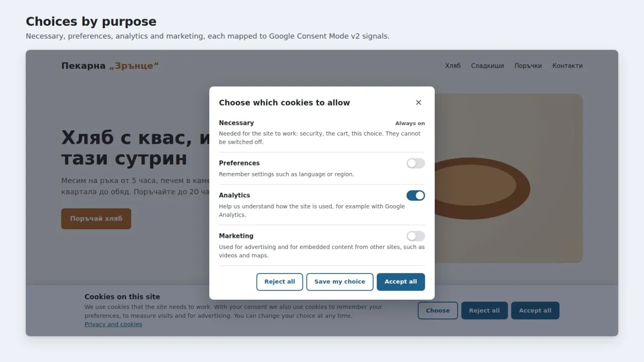
Task: Open the Контакти menu item
Action: [x=568, y=66]
